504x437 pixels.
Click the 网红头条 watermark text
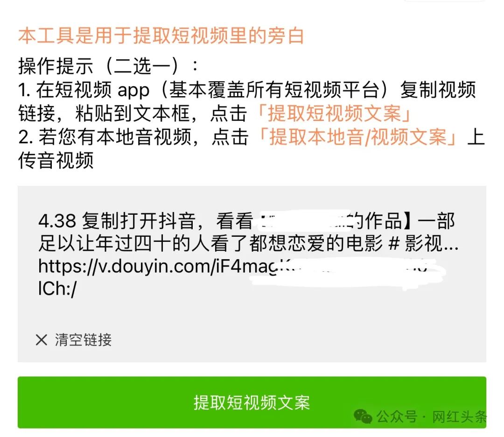coord(459,417)
